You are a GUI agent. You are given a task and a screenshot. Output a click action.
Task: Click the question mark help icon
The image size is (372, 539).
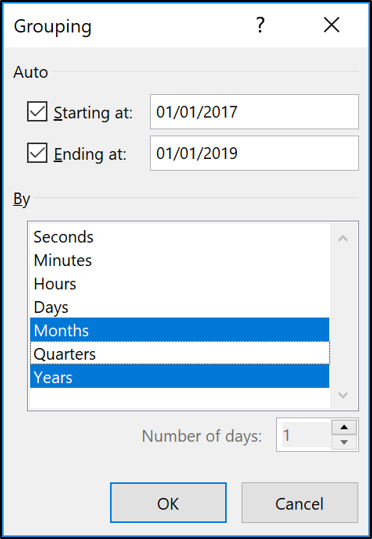[260, 25]
